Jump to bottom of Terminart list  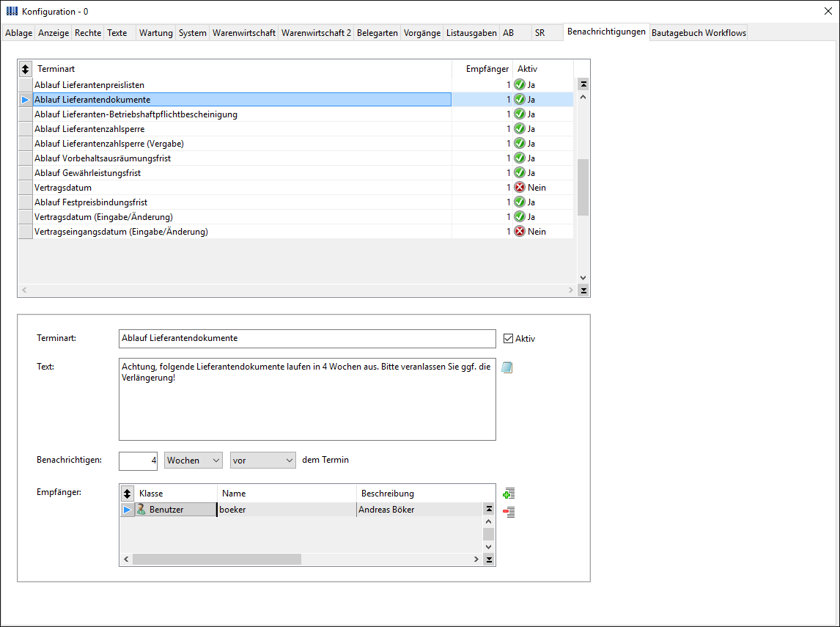pyautogui.click(x=583, y=290)
